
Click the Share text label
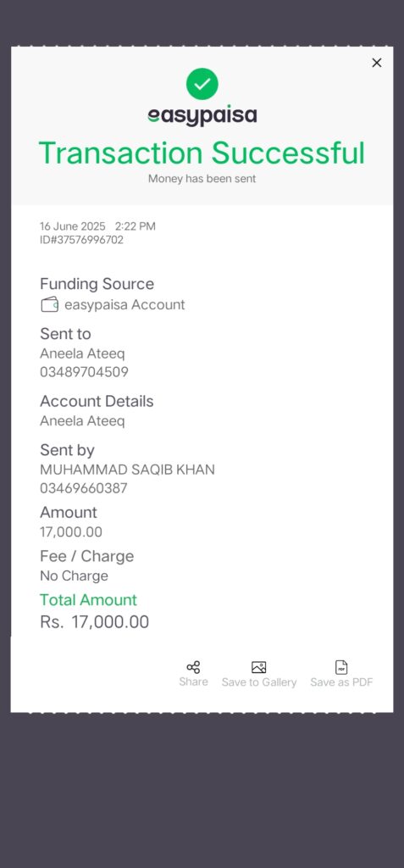[x=193, y=682]
